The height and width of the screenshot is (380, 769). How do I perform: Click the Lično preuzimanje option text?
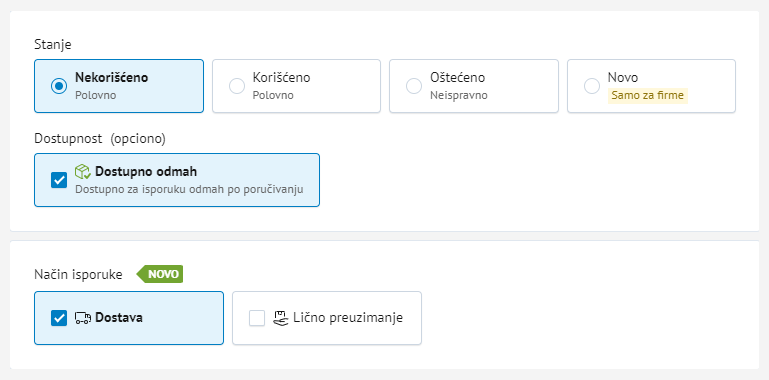[x=348, y=318]
